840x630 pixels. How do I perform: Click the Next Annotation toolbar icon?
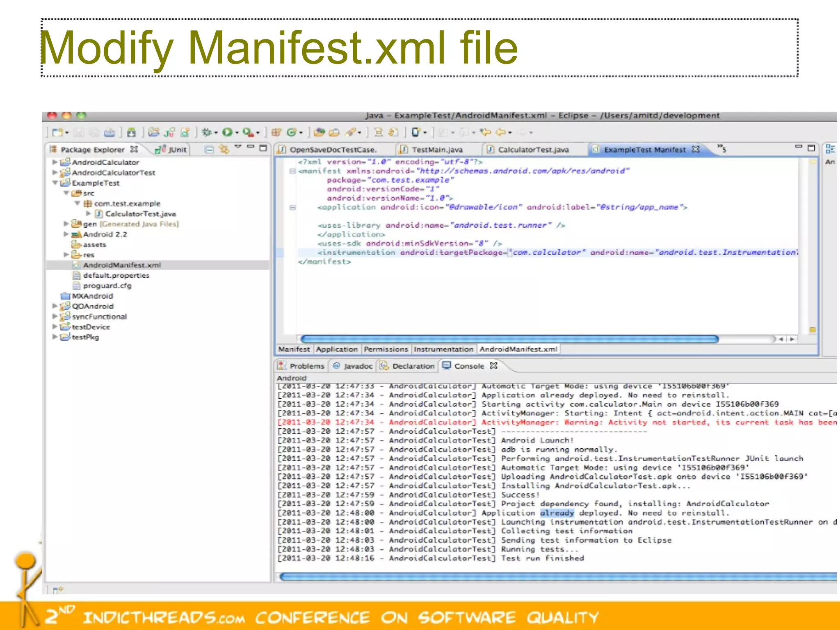[x=443, y=132]
